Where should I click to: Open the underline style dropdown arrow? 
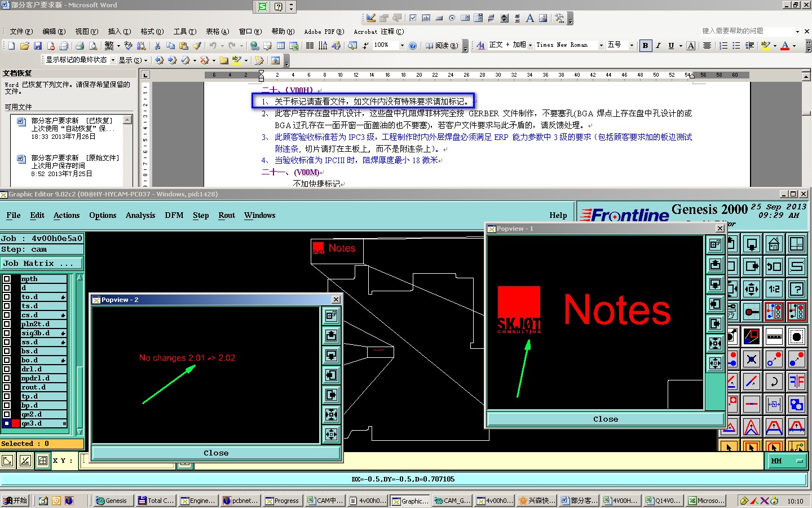point(681,46)
